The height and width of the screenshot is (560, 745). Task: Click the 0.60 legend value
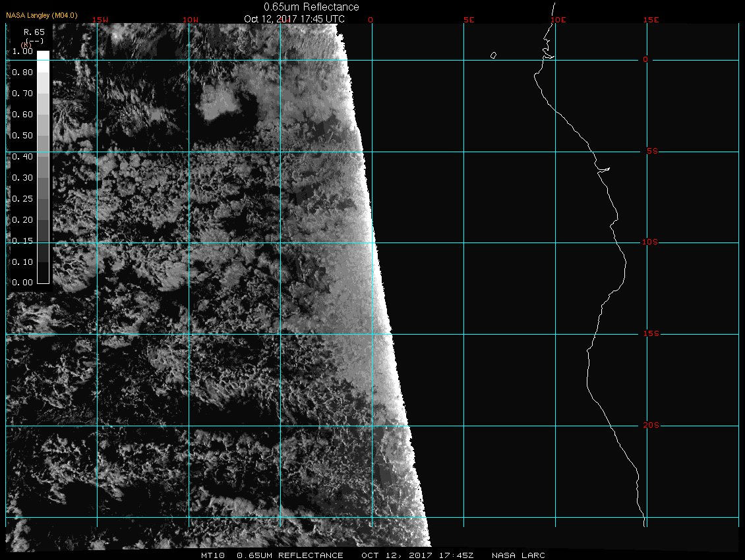[22, 115]
